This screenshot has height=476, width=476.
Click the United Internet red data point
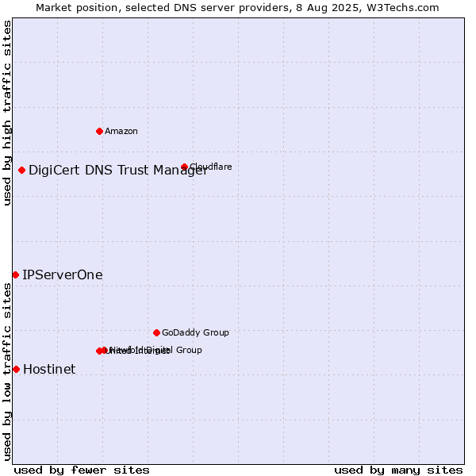click(x=99, y=351)
